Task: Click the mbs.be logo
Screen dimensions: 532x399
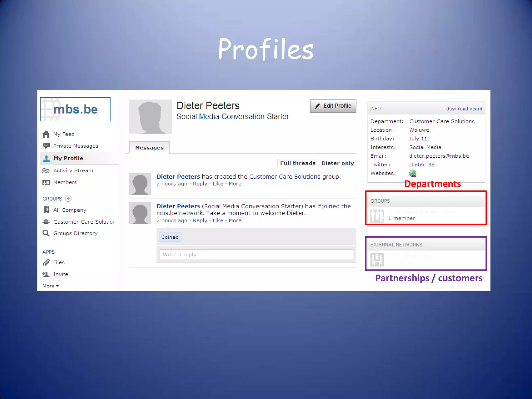Action: tap(75, 109)
